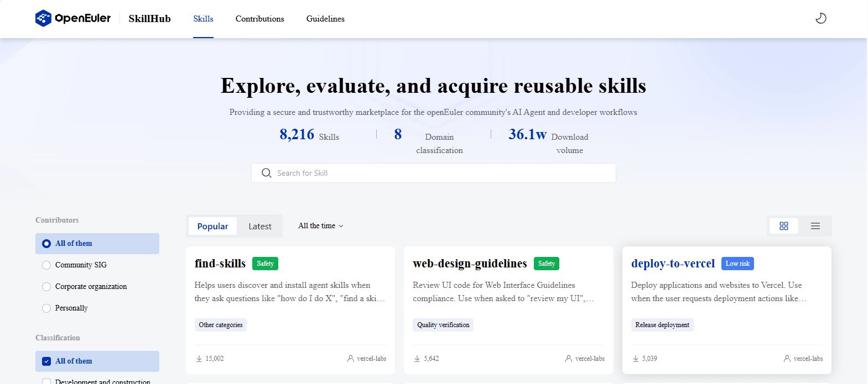Open the web-design-guidelines skill title
The height and width of the screenshot is (384, 868).
click(470, 264)
